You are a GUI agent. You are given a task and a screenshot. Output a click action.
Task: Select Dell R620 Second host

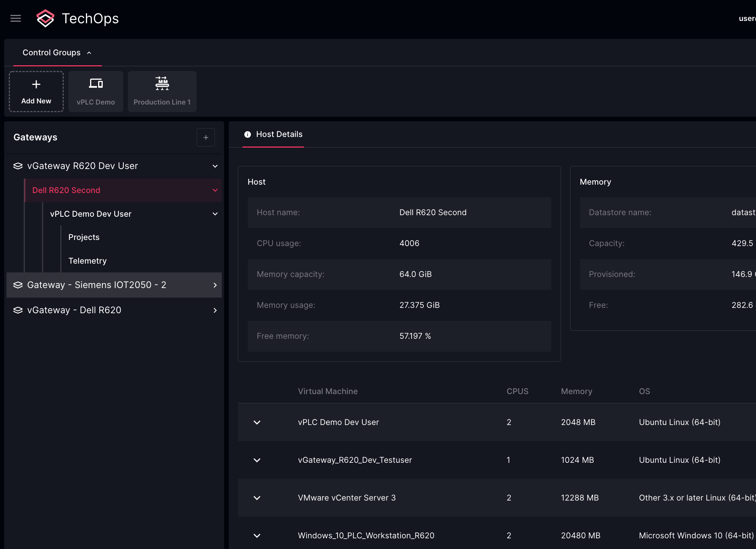pyautogui.click(x=123, y=190)
